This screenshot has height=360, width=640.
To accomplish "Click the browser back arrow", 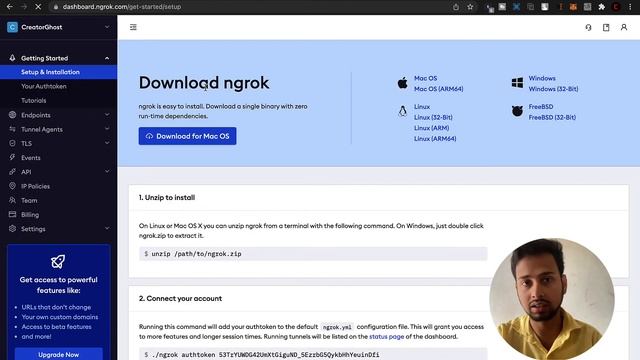I will [10, 7].
